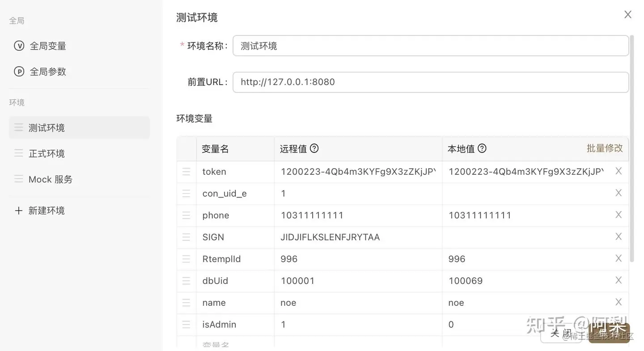Click the SIGN variable name cell
Image resolution: width=644 pixels, height=351 pixels.
pyautogui.click(x=235, y=237)
